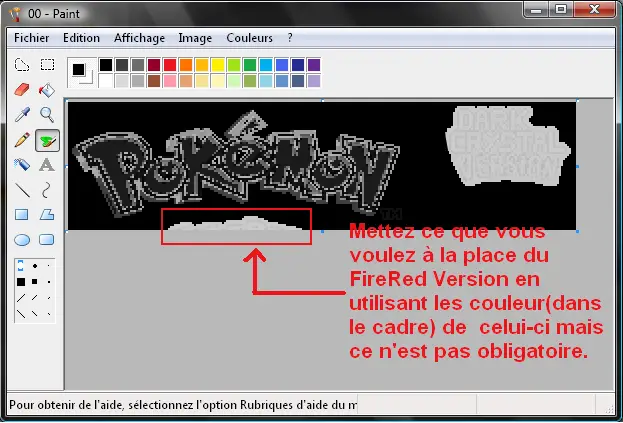Click the Pokémon logo on the canvas

pyautogui.click(x=236, y=164)
